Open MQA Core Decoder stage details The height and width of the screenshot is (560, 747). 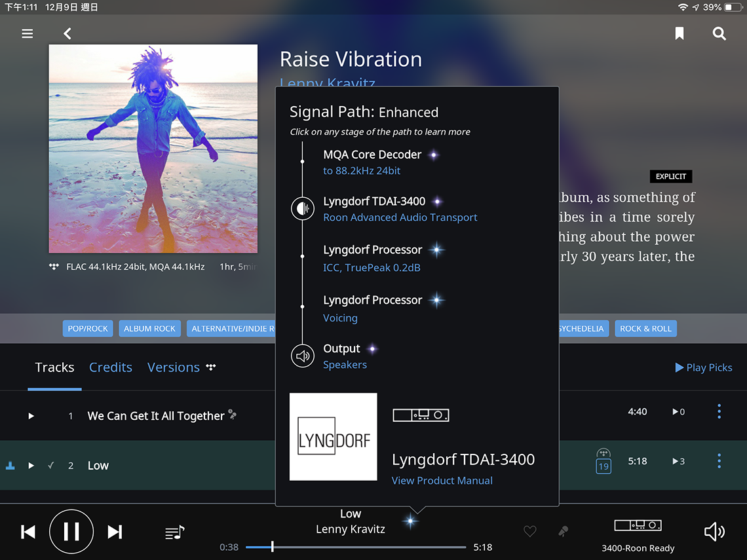[372, 155]
